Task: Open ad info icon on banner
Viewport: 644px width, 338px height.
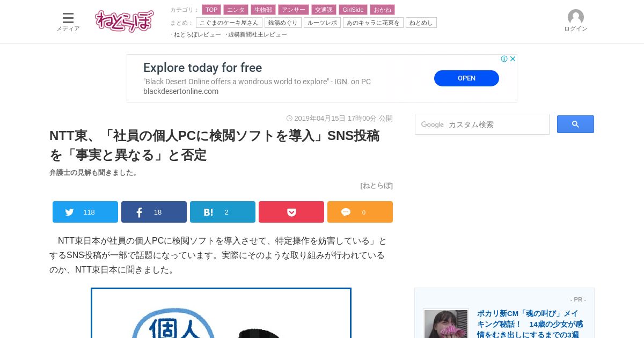Action: click(x=504, y=59)
